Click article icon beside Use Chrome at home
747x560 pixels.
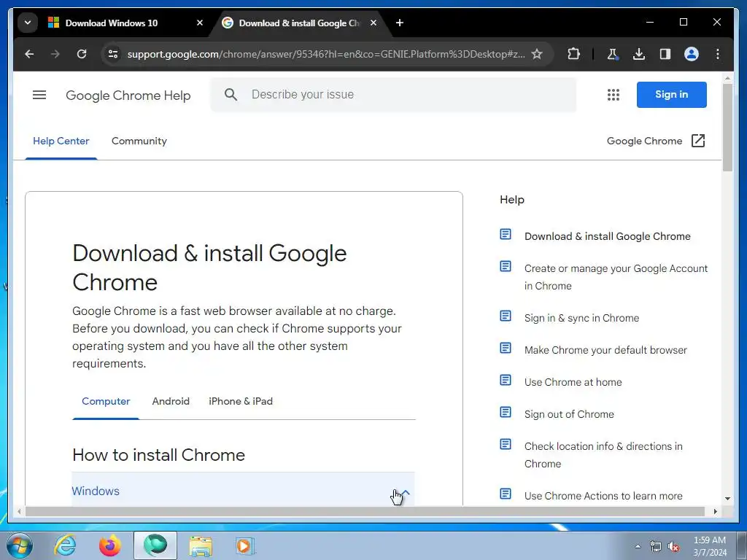506,380
